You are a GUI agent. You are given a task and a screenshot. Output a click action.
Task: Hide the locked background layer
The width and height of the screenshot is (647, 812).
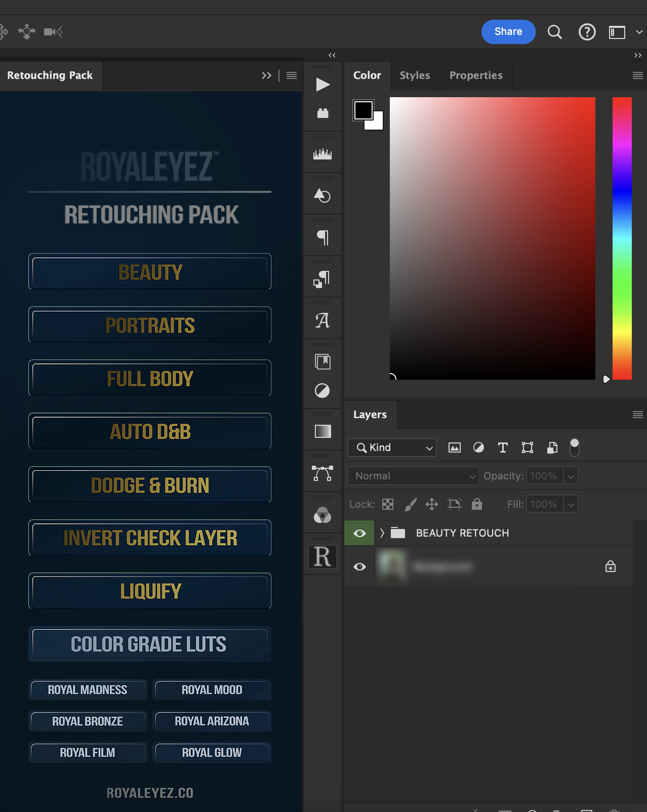tap(359, 566)
